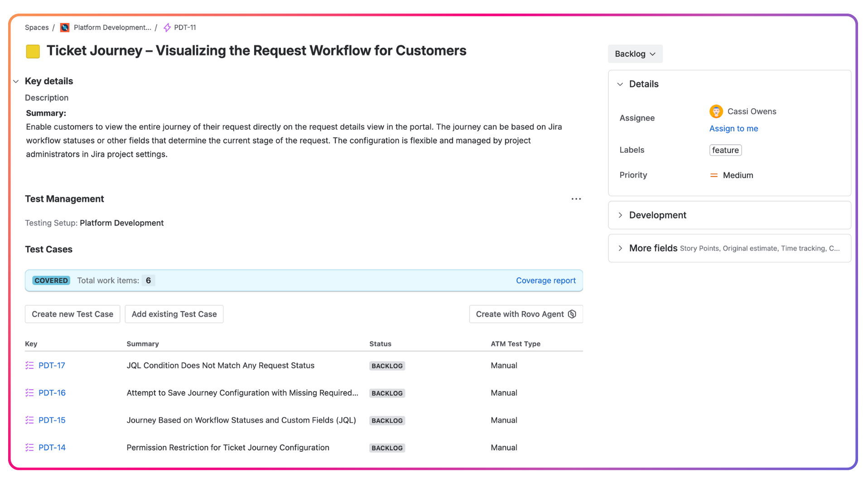Sort by the Key column header

(x=31, y=344)
